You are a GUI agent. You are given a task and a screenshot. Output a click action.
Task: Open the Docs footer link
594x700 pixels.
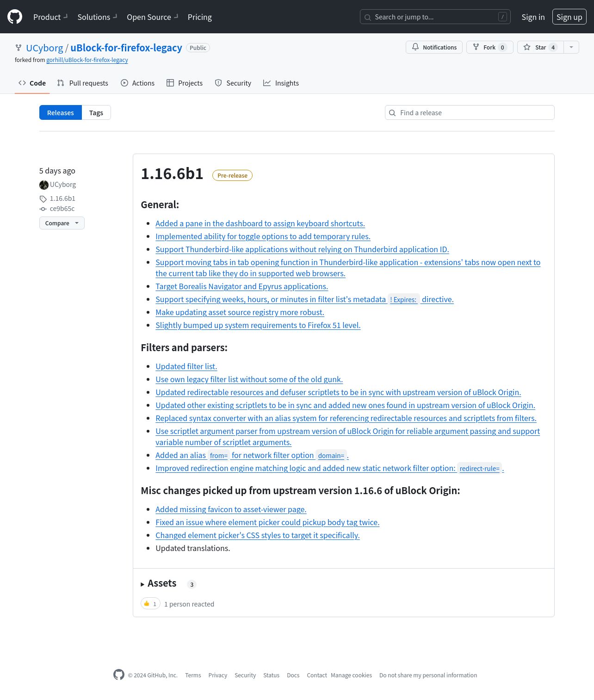(293, 675)
